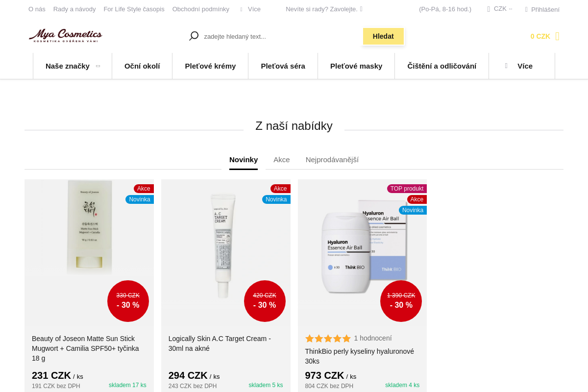Click the Mya Cosmetics logo
This screenshot has width=588, height=392.
66,35
